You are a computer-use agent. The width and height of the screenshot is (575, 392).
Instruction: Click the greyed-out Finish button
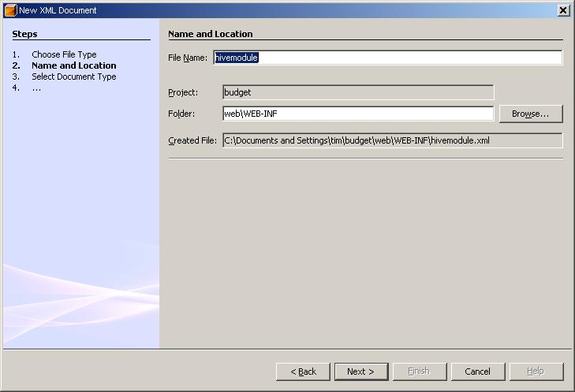(420, 371)
